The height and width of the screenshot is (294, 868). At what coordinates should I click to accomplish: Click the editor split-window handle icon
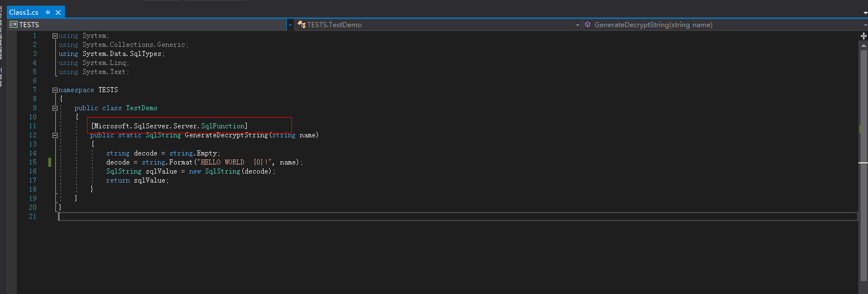point(863,36)
